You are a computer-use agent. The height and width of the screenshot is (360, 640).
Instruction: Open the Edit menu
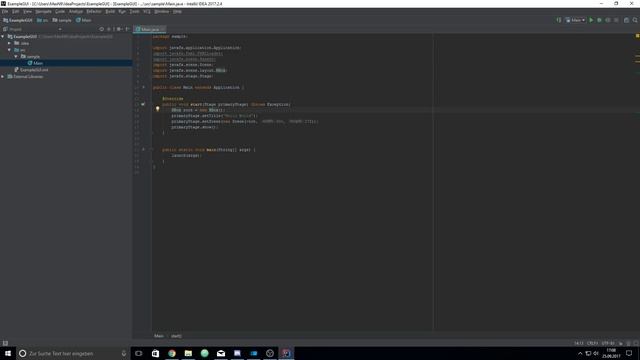(16, 11)
